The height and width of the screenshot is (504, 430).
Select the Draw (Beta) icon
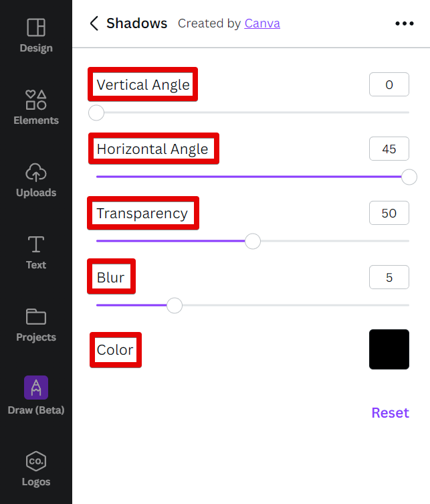[36, 388]
